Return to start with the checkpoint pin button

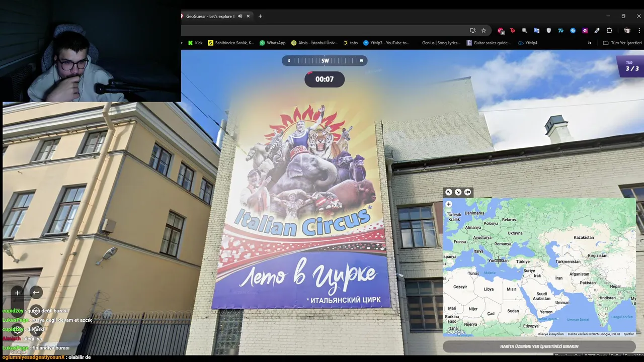(x=36, y=311)
